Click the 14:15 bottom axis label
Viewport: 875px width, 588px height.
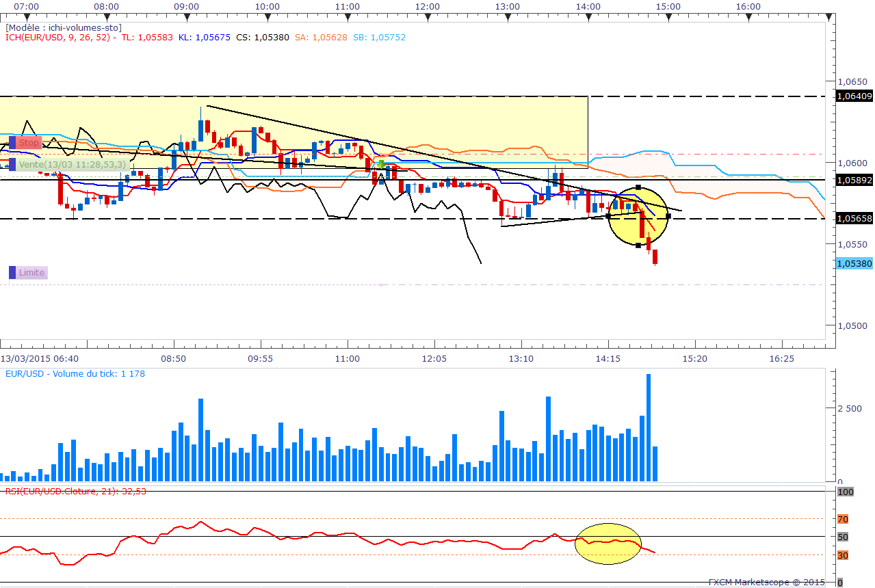[x=608, y=358]
